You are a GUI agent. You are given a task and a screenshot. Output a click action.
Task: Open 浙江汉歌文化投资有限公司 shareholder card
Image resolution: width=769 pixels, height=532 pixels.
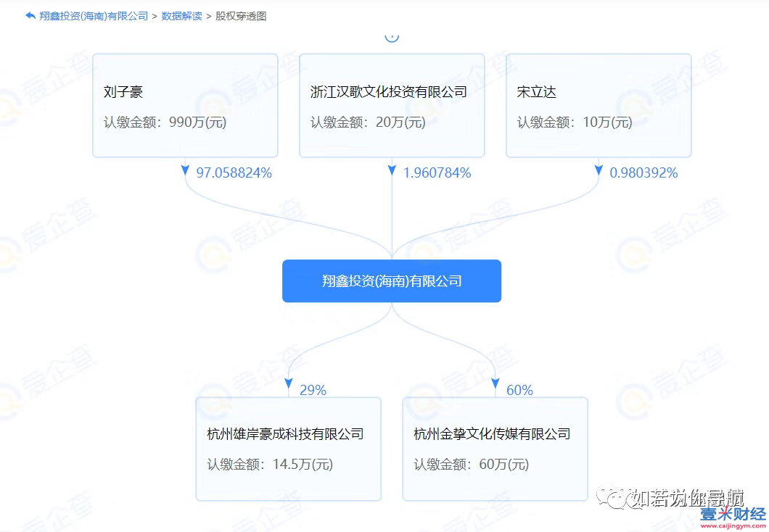click(x=392, y=105)
